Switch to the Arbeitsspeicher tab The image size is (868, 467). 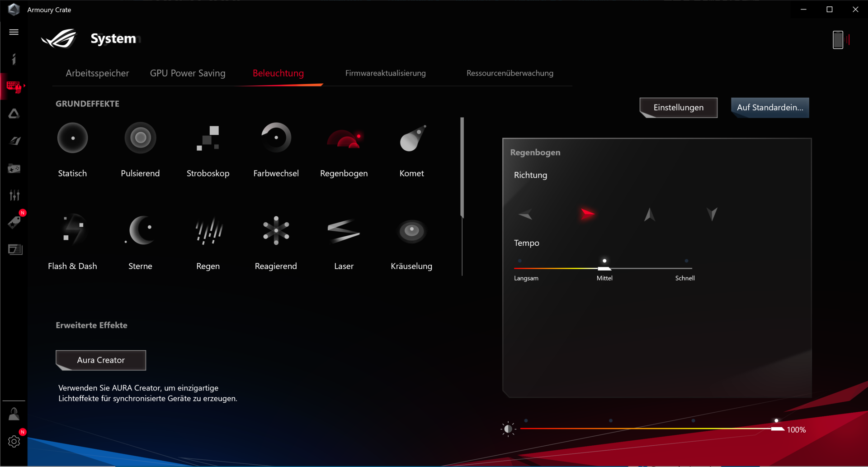pyautogui.click(x=97, y=73)
